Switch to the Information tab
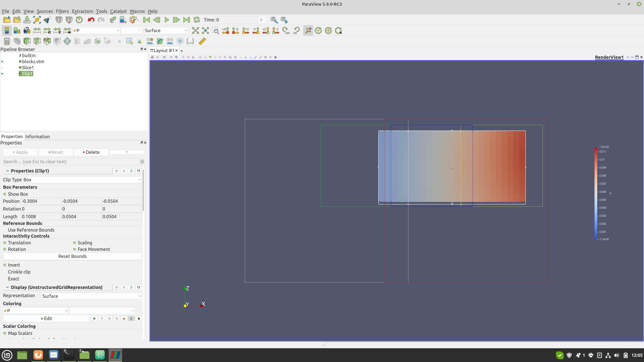Image resolution: width=644 pixels, height=362 pixels. click(37, 136)
